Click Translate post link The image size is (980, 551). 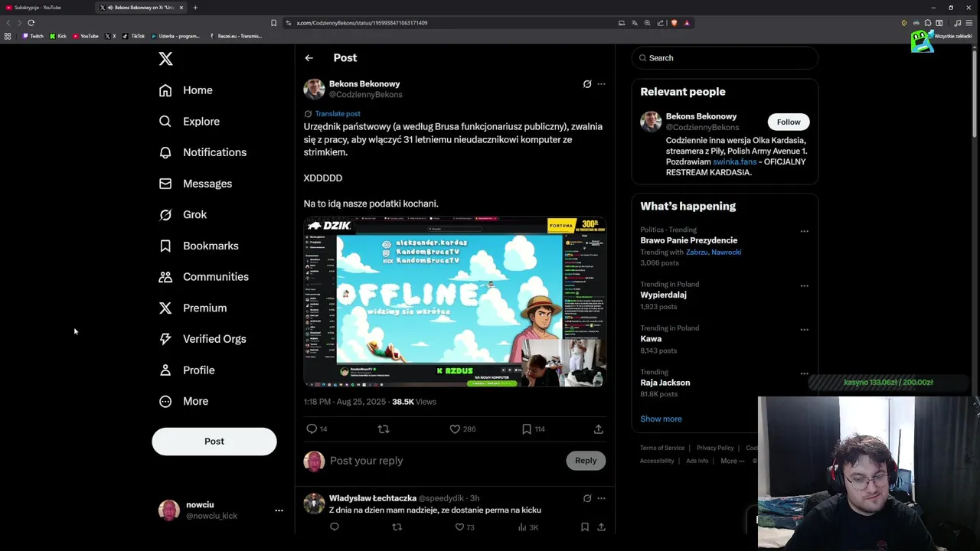click(x=338, y=114)
